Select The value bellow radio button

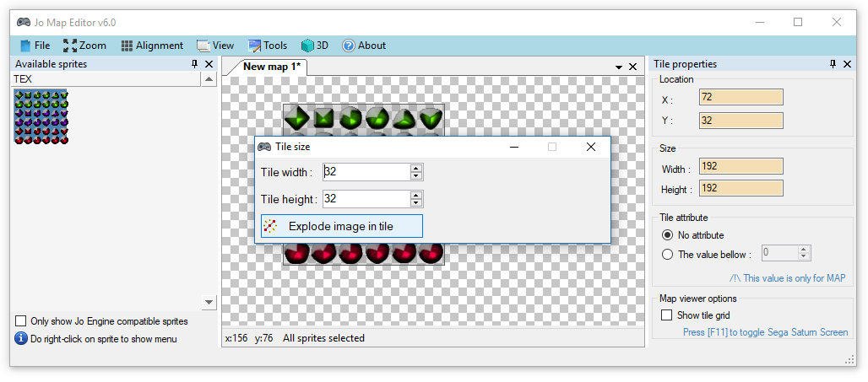668,255
